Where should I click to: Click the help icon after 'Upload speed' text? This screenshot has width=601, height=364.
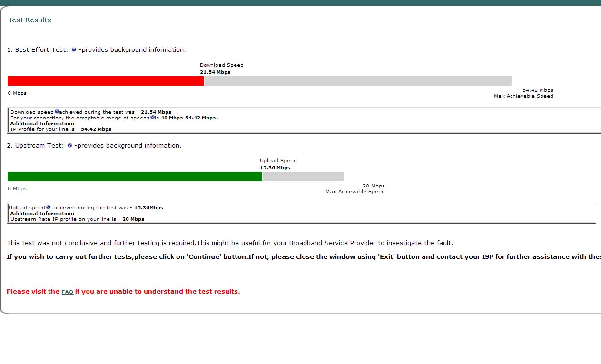pos(49,207)
